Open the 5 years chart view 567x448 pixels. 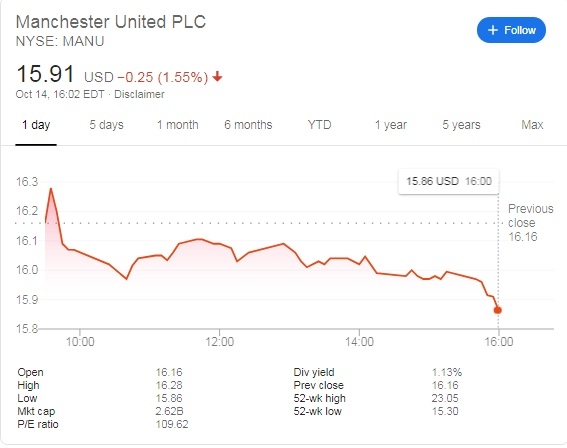tap(461, 125)
